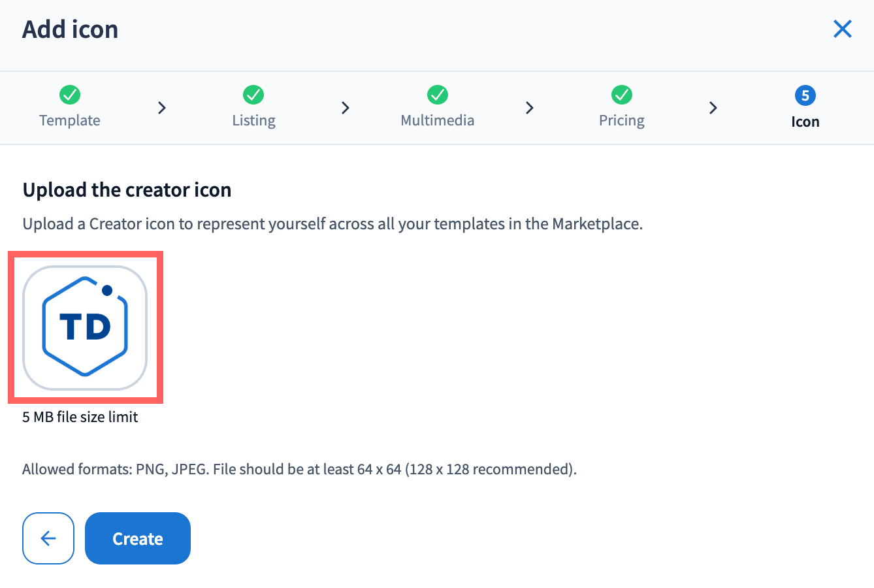The width and height of the screenshot is (874, 588).
Task: Close the Add icon dialog
Action: (x=842, y=29)
